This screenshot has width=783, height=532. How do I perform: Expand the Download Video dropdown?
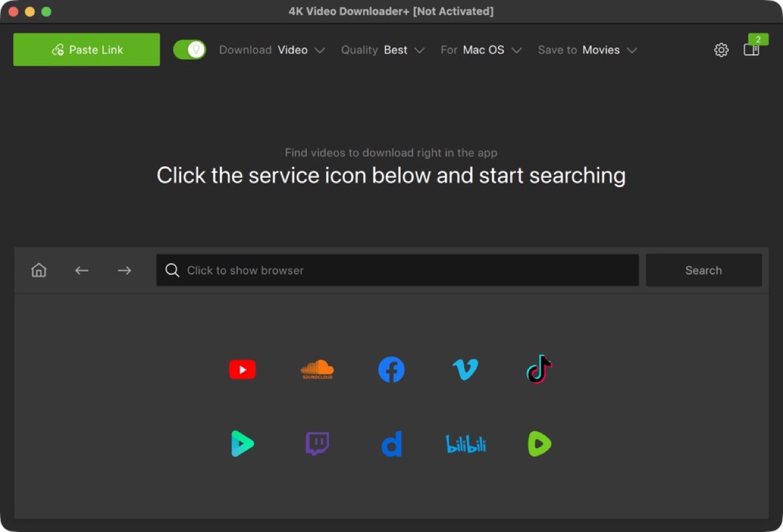(x=272, y=50)
